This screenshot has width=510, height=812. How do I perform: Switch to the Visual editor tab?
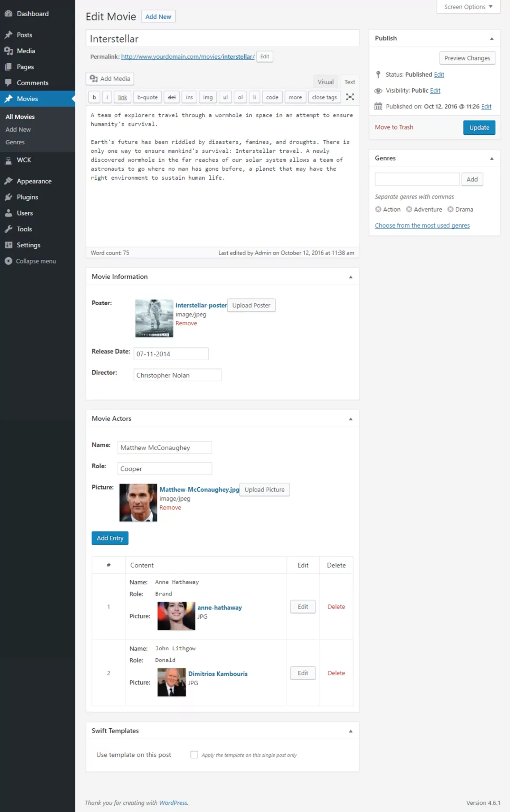pyautogui.click(x=326, y=82)
